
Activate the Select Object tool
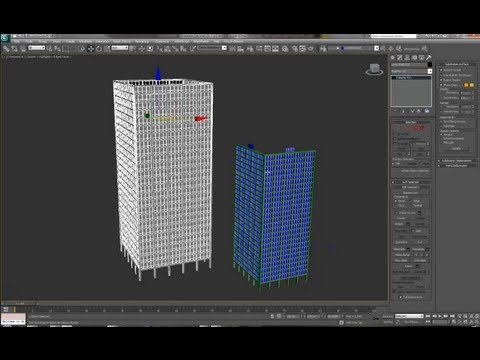pos(50,49)
